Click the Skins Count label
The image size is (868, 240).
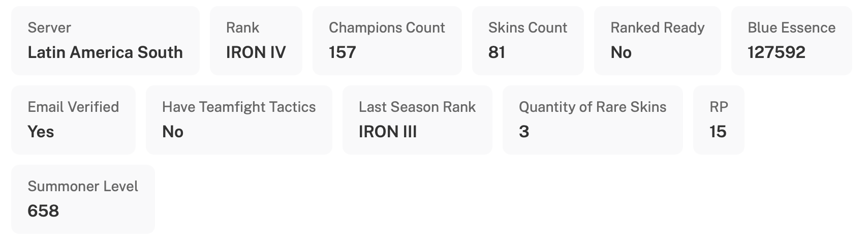pos(528,27)
